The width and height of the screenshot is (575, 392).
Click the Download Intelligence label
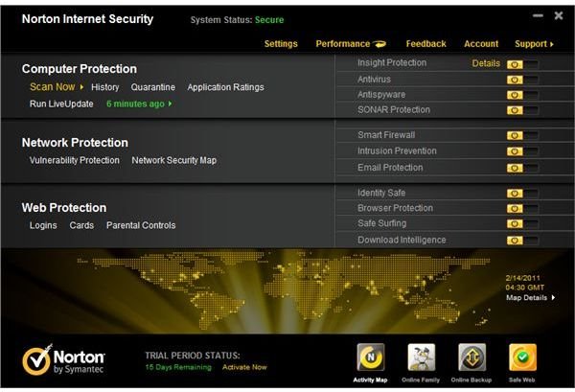tap(402, 240)
